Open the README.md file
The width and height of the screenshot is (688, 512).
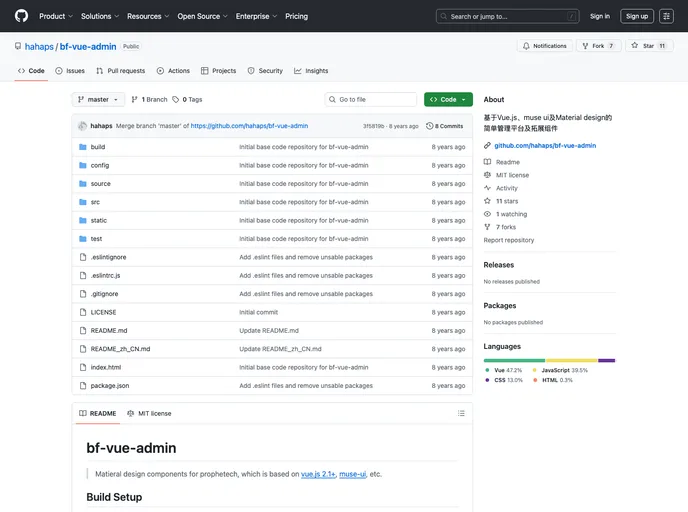pos(109,331)
